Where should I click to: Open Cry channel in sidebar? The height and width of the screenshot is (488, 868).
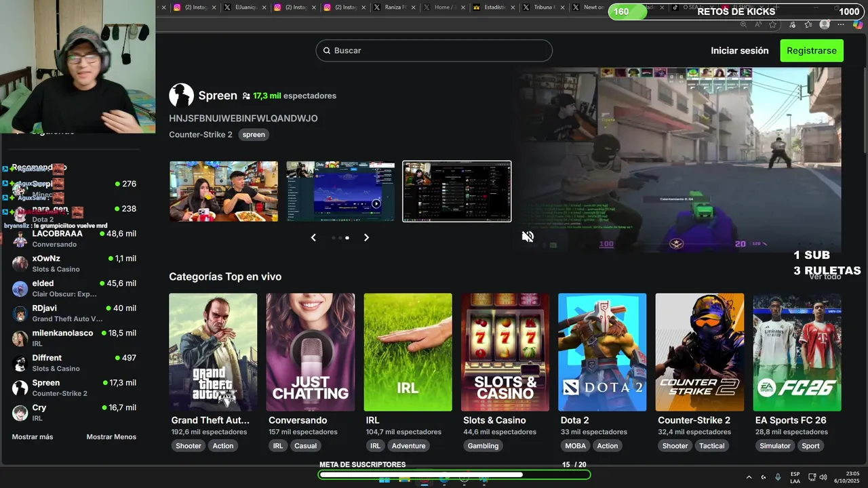click(74, 412)
